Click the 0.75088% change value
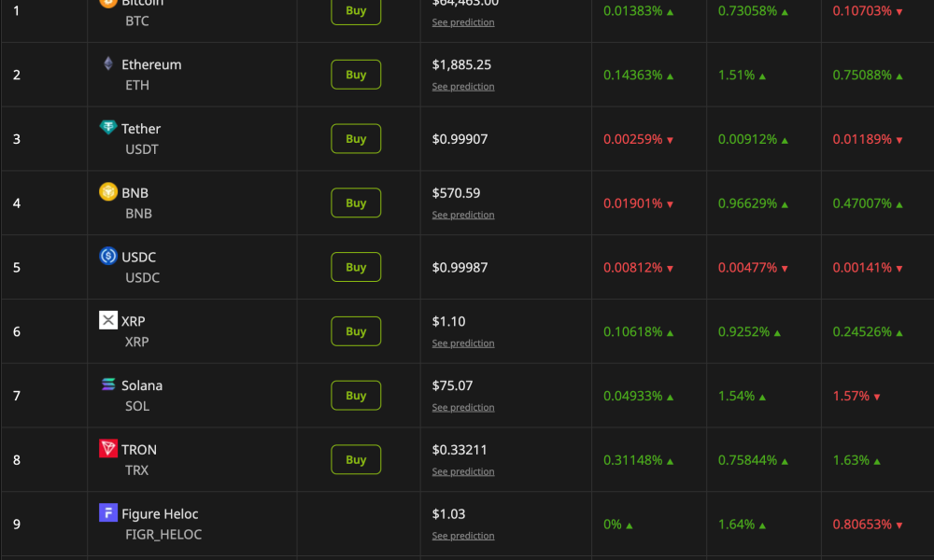The width and height of the screenshot is (934, 560). 862,75
